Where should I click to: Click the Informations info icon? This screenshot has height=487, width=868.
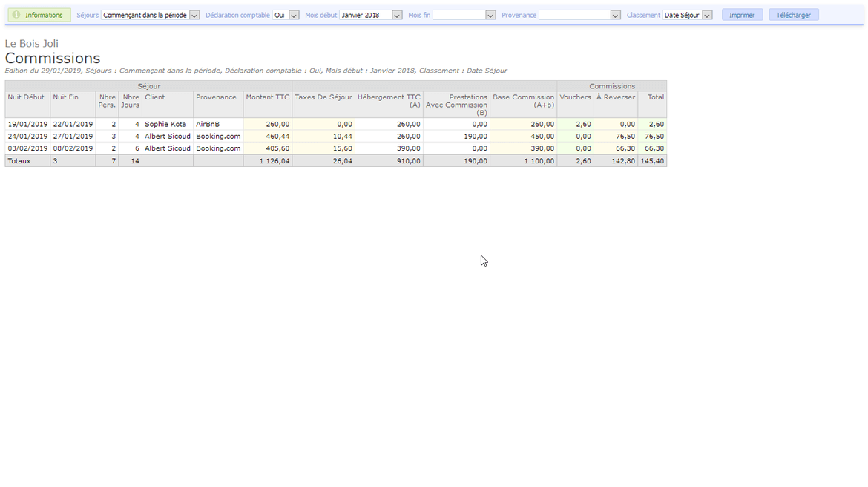coord(16,15)
